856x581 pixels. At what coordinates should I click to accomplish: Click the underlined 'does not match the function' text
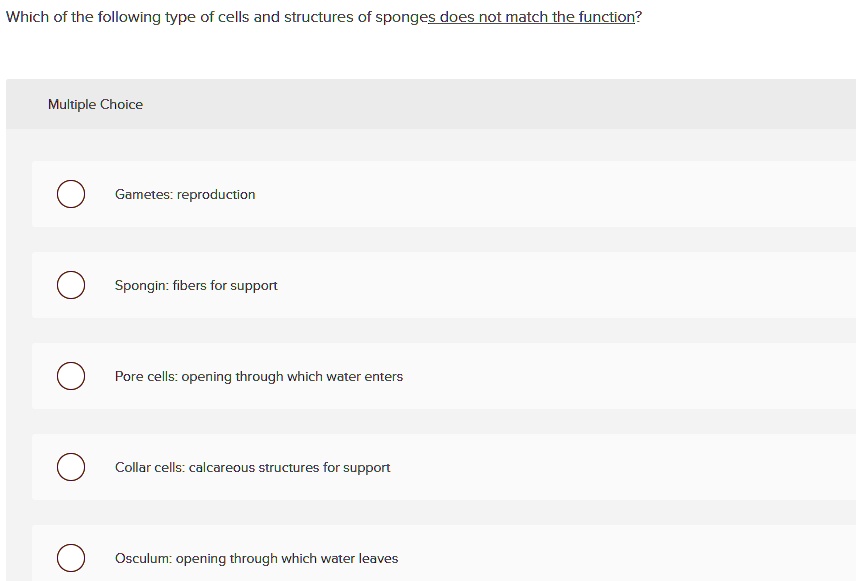536,17
